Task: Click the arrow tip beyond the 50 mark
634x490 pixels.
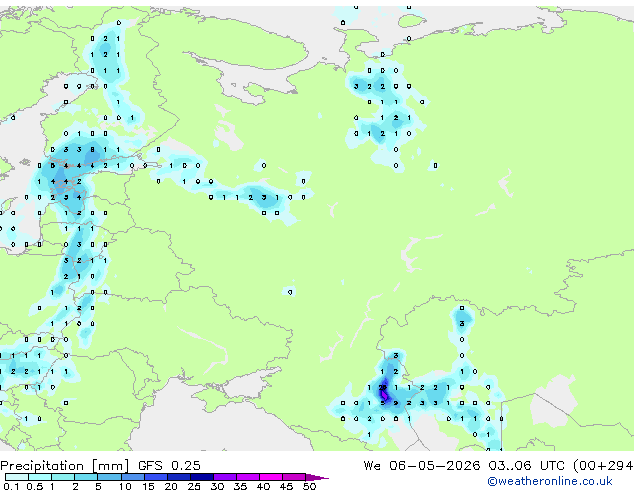Action: pos(317,477)
